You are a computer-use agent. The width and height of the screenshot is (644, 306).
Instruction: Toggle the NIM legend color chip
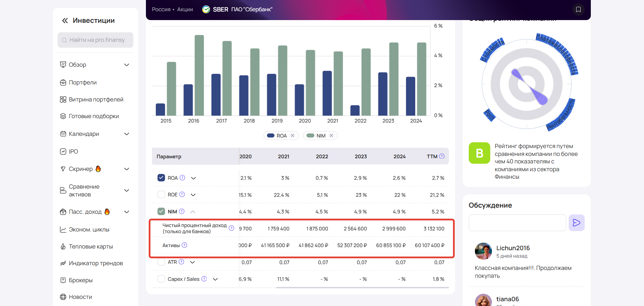[x=310, y=135]
